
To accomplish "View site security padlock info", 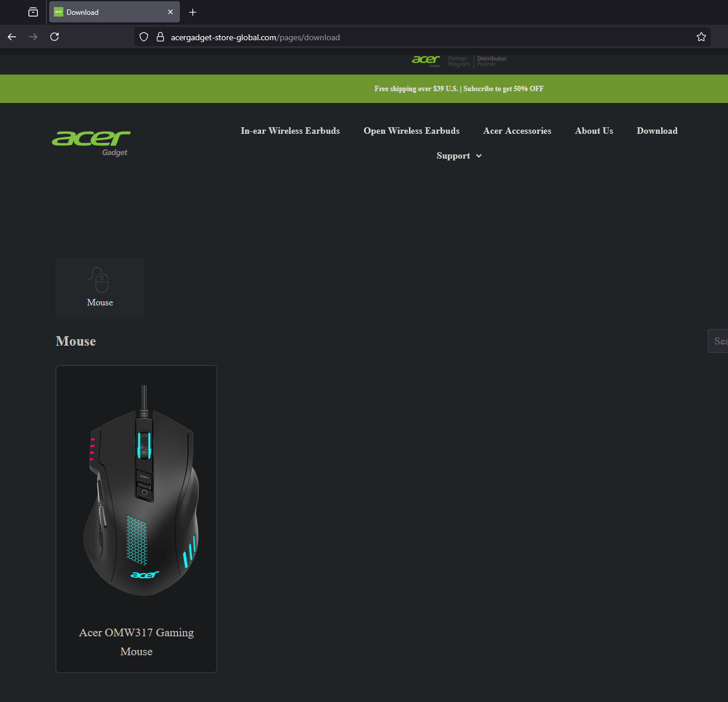I will [x=160, y=37].
